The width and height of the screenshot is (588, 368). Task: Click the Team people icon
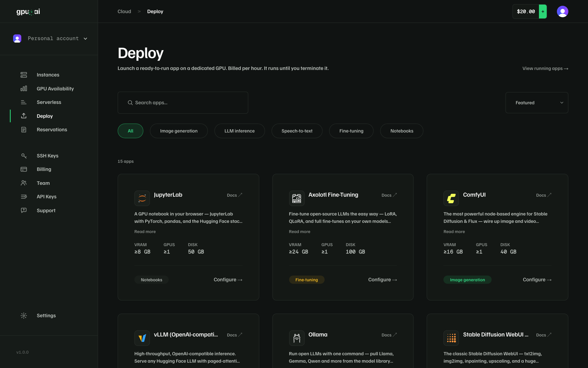pyautogui.click(x=24, y=183)
